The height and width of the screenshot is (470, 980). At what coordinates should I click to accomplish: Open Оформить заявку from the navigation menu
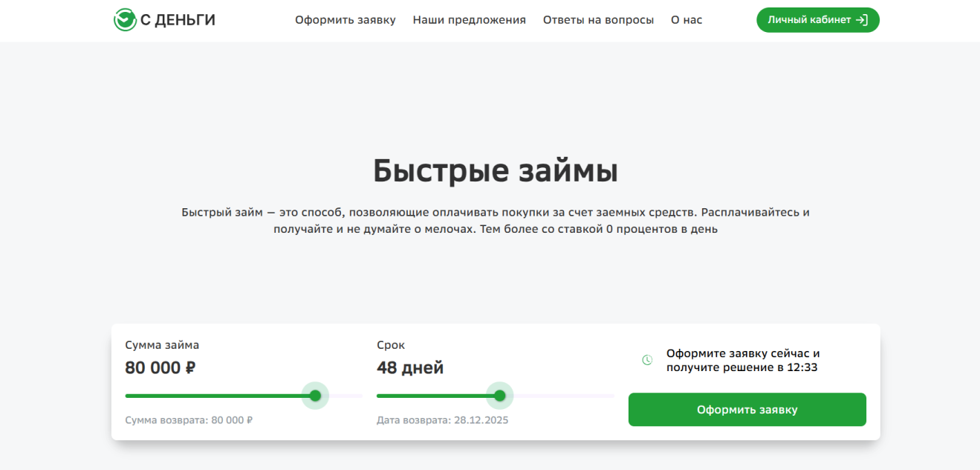point(345,20)
